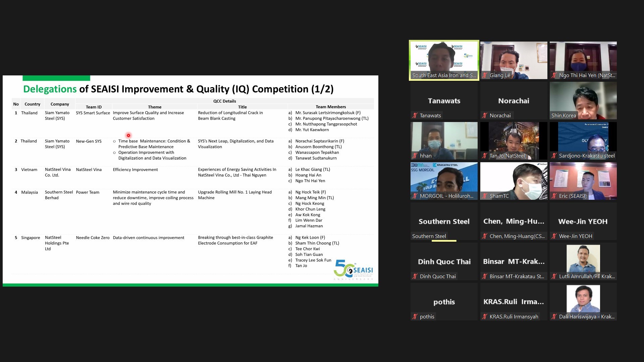Select the Chen, Ming-Huang participant tile
The width and height of the screenshot is (644, 362).
(x=514, y=221)
